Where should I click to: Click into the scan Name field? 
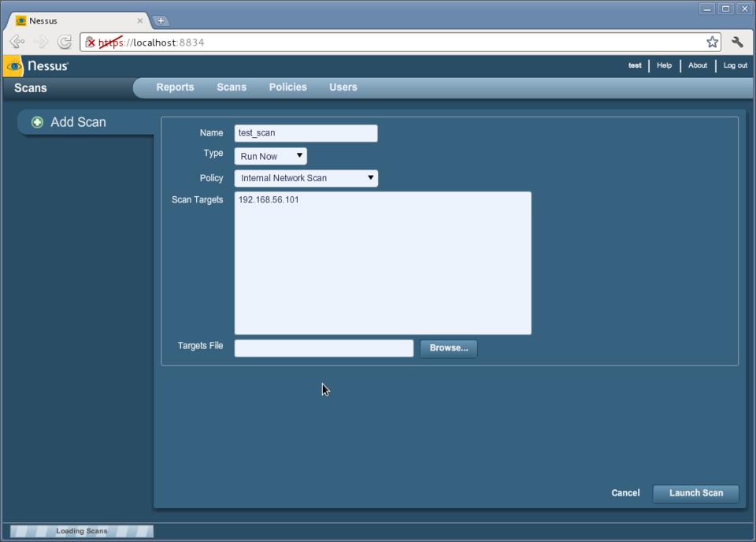306,134
